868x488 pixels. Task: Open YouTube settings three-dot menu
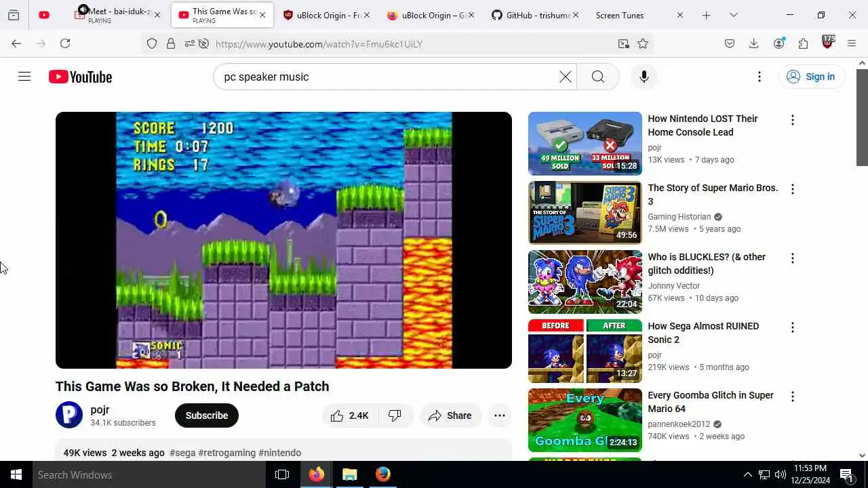(x=759, y=77)
